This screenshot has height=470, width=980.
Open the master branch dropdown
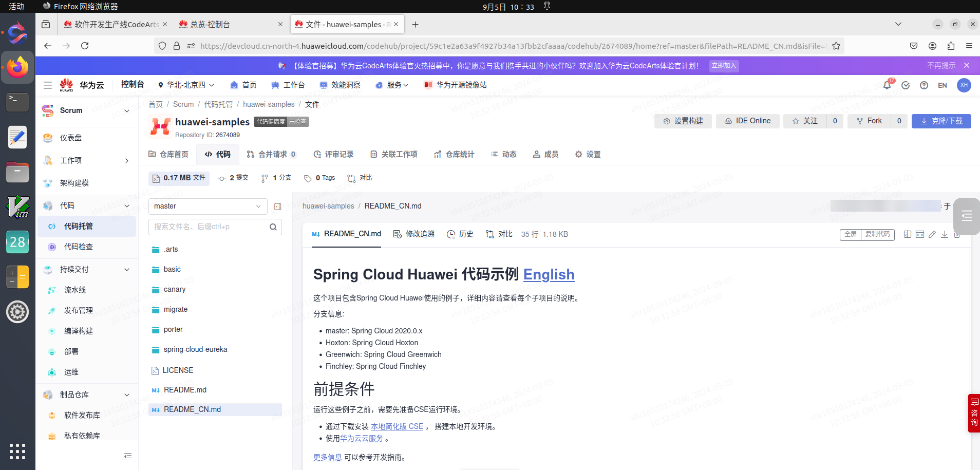tap(208, 206)
